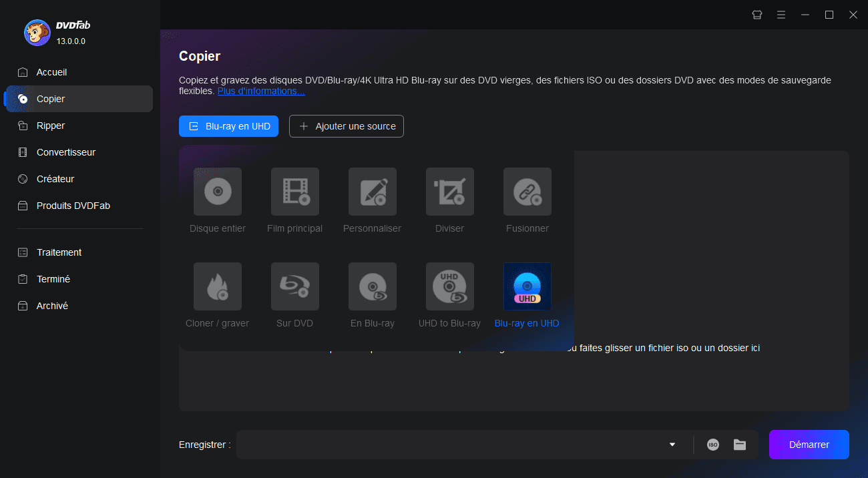Image resolution: width=868 pixels, height=478 pixels.
Task: Click the Démarrer button
Action: click(x=809, y=445)
